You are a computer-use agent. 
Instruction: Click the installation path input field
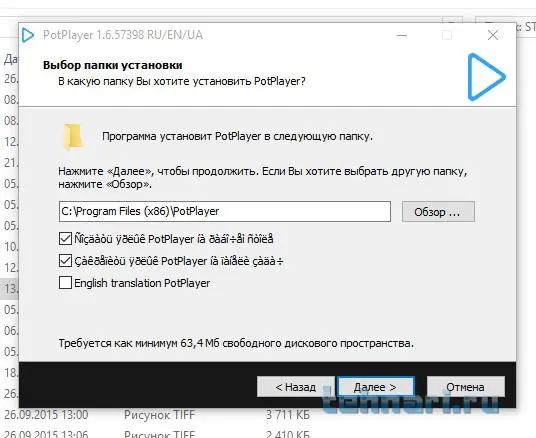click(225, 212)
